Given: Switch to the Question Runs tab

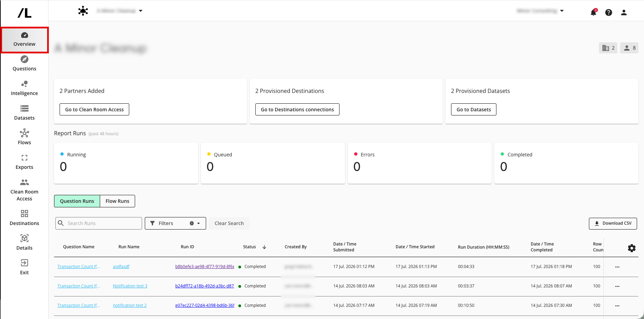Looking at the screenshot, I should coord(77,201).
